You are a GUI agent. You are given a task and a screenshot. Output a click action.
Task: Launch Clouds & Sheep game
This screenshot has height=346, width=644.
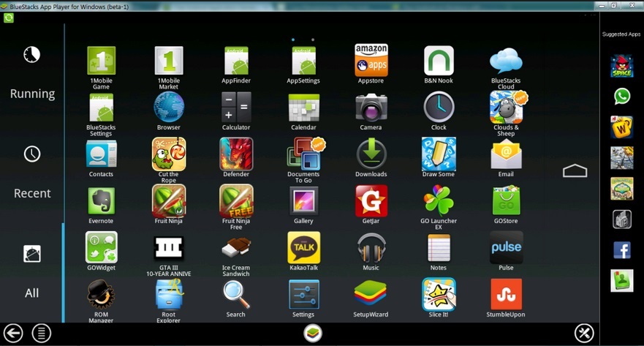pyautogui.click(x=507, y=108)
